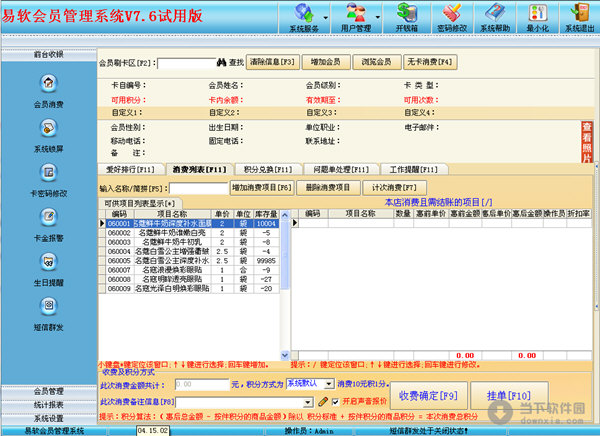Switch to the 问题单处理[F11] tab

tap(341, 169)
